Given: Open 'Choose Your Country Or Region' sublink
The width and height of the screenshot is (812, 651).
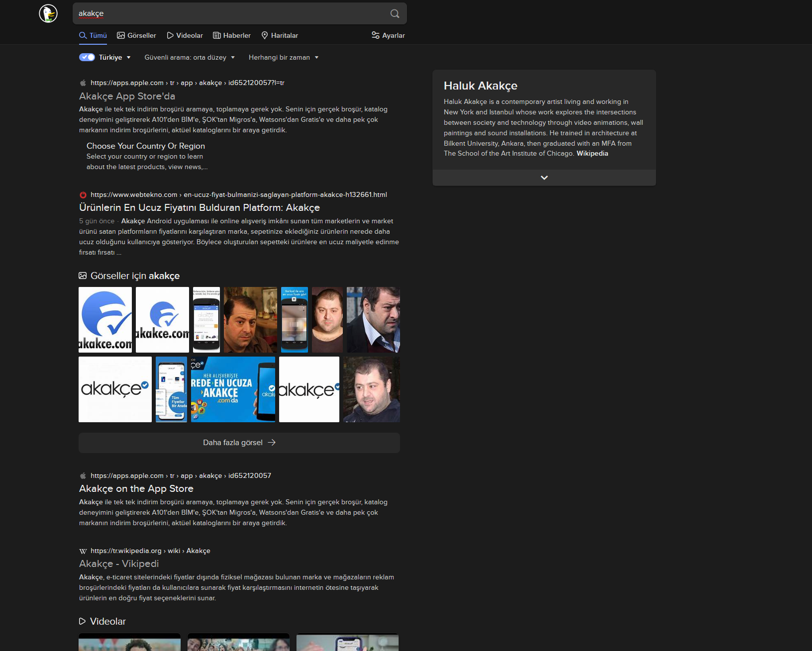Looking at the screenshot, I should click(146, 146).
